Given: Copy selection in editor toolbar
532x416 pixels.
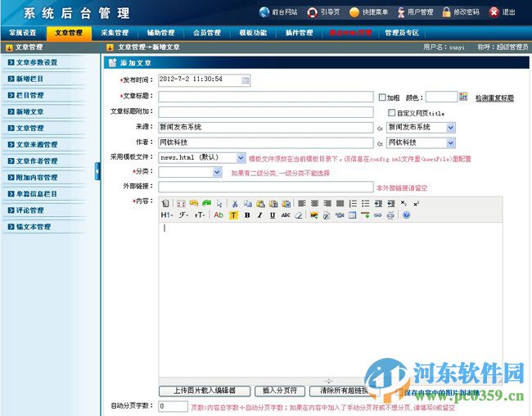Looking at the screenshot, I should [x=248, y=203].
